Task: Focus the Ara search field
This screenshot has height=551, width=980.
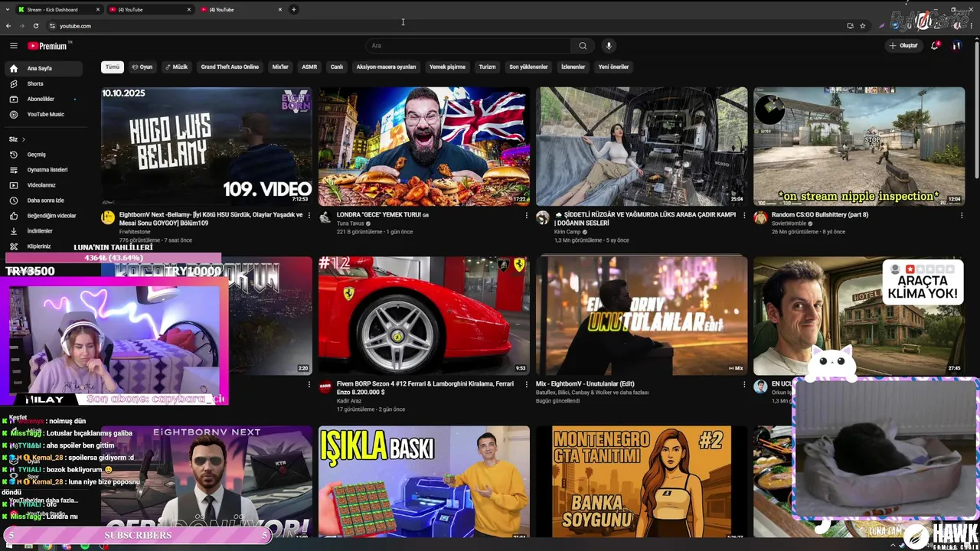Action: coord(469,46)
